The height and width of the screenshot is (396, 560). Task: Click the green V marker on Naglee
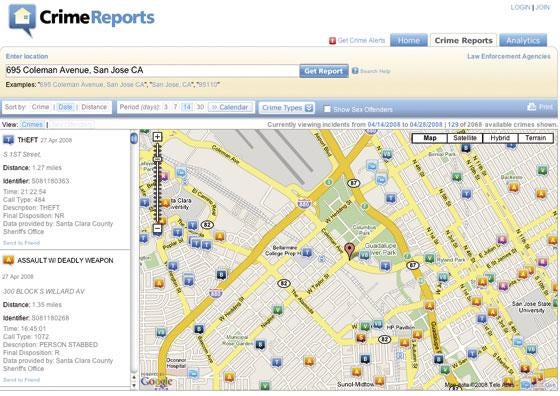click(277, 310)
